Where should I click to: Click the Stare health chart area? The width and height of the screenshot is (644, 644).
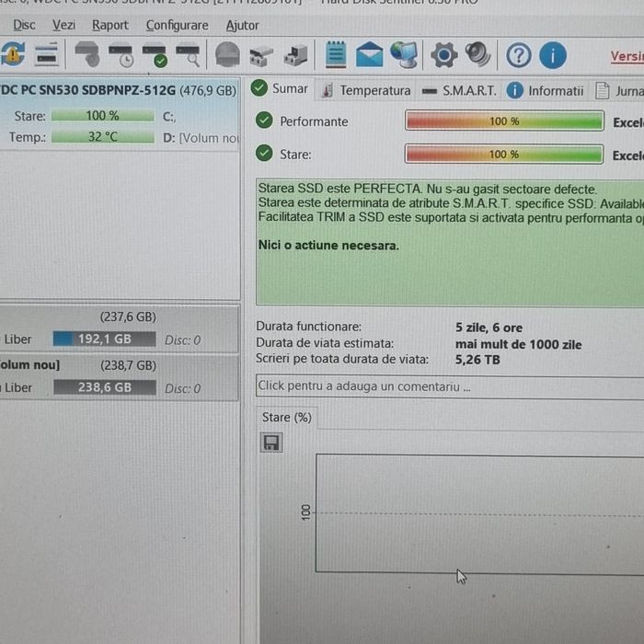point(479,513)
